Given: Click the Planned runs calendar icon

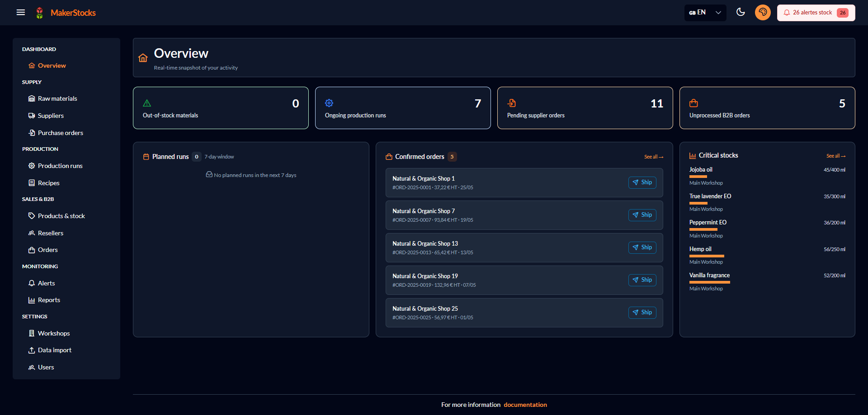Looking at the screenshot, I should pos(146,157).
